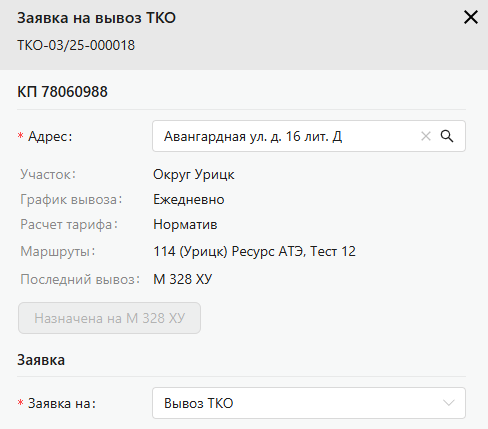Image resolution: width=488 pixels, height=429 pixels.
Task: Click the Ежедневно schedule value
Action: 189,200
